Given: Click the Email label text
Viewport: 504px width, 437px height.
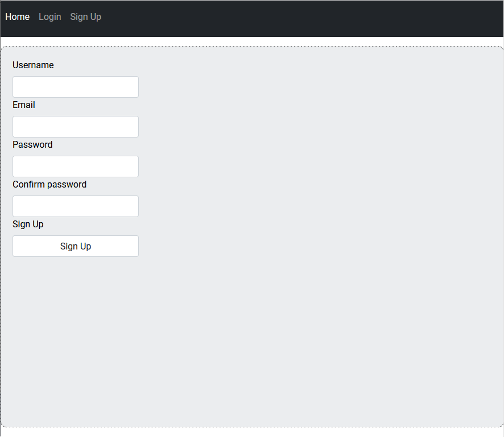Looking at the screenshot, I should (x=23, y=105).
